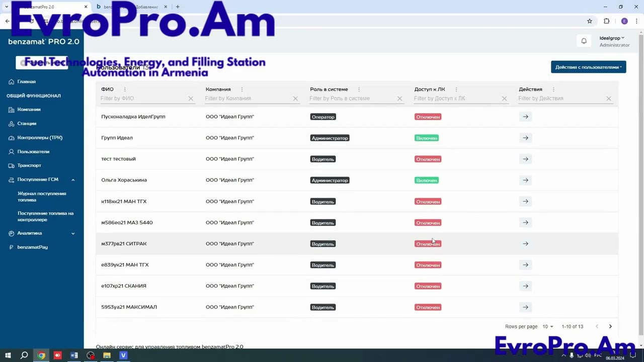This screenshot has width=644, height=362.
Task: Open Rows per page dropdown
Action: tap(548, 326)
